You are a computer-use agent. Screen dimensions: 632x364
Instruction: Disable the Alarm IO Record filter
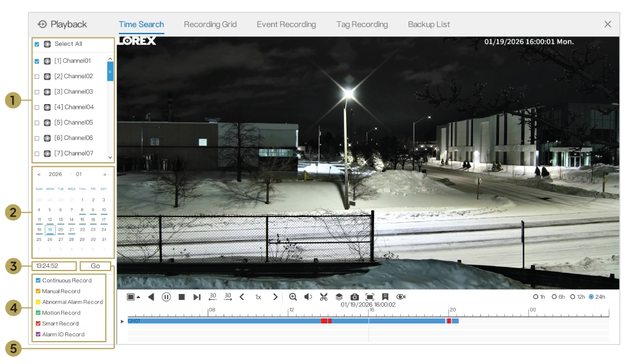click(x=38, y=335)
